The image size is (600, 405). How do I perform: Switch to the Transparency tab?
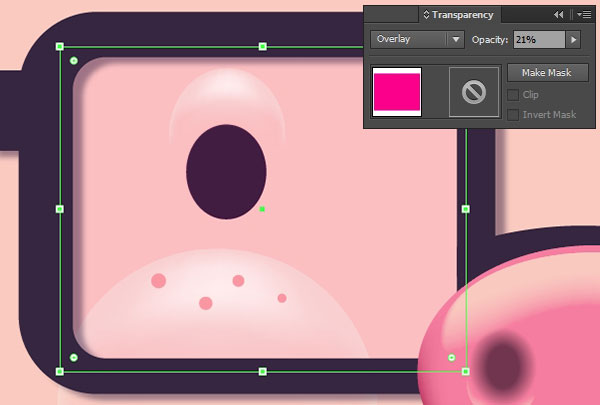460,15
